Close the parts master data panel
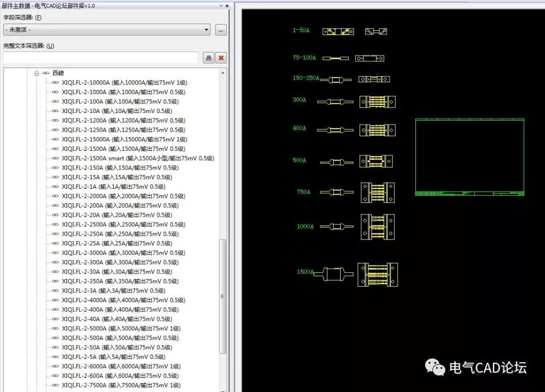The image size is (545, 392). pos(227,6)
